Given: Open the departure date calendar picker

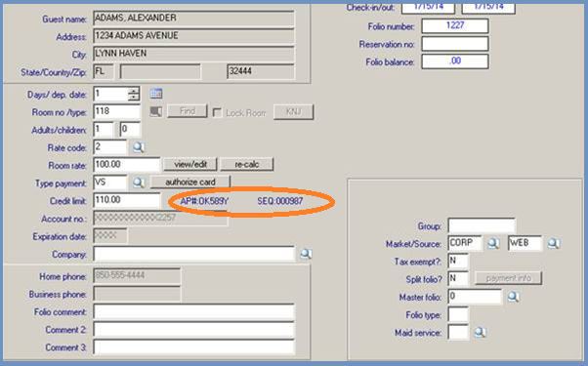Looking at the screenshot, I should tap(156, 94).
